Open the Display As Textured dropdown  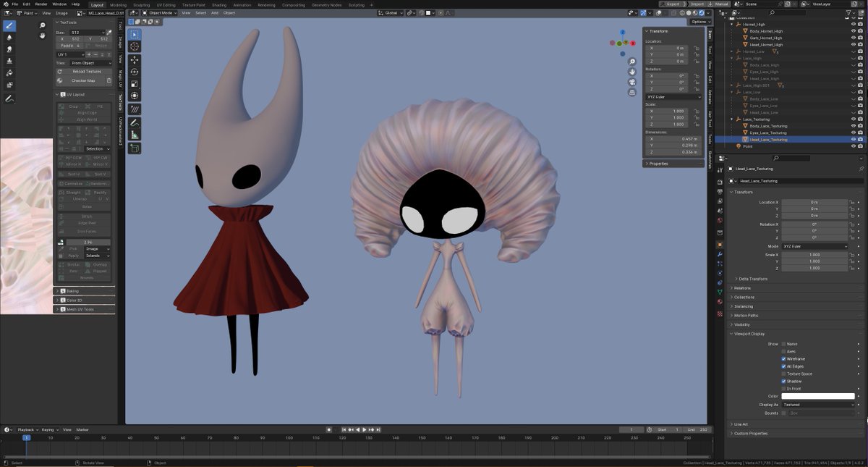pos(818,405)
